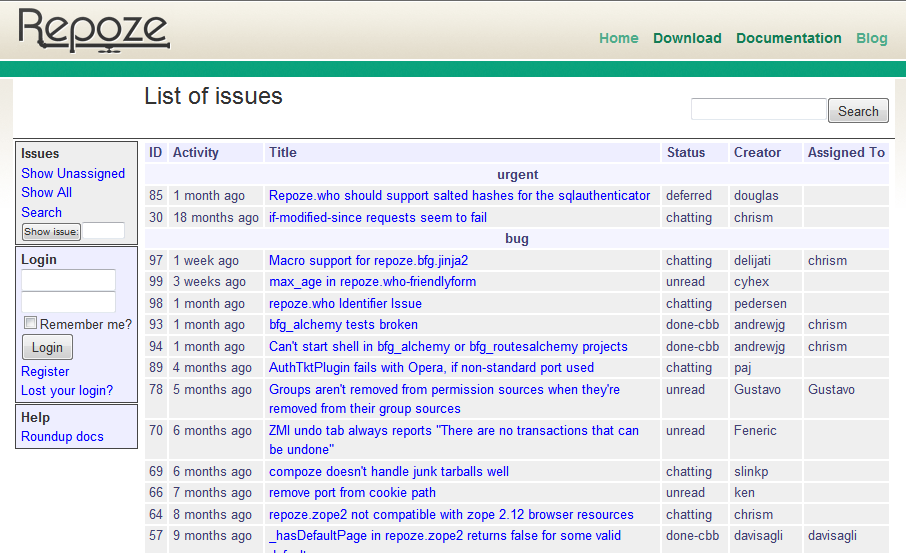The width and height of the screenshot is (906, 553).
Task: Click Show All in sidebar
Action: click(x=46, y=192)
